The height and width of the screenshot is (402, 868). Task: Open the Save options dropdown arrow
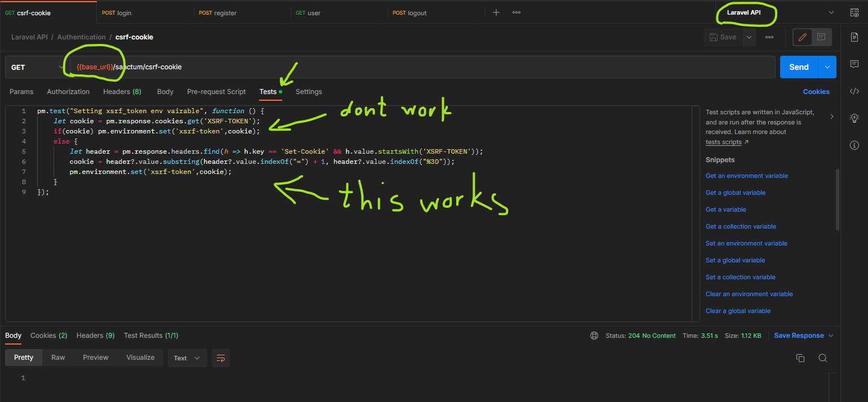point(749,37)
